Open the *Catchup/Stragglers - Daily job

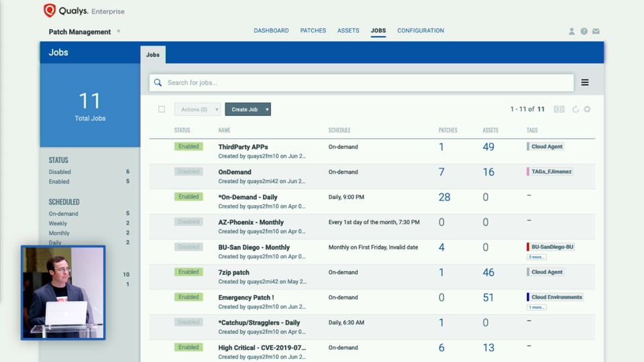259,322
